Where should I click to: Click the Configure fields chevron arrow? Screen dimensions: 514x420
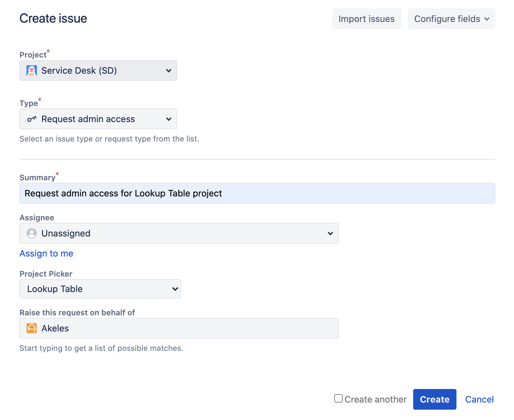487,19
